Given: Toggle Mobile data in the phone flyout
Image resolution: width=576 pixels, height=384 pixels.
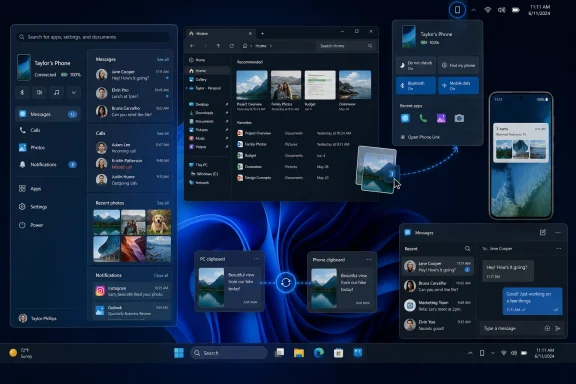Looking at the screenshot, I should (458, 85).
